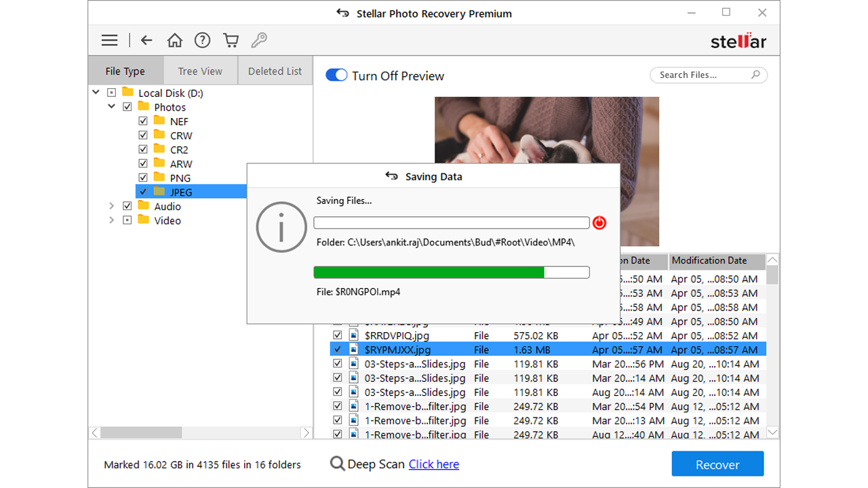Go to home screen icon
Image resolution: width=868 pixels, height=488 pixels.
point(174,41)
